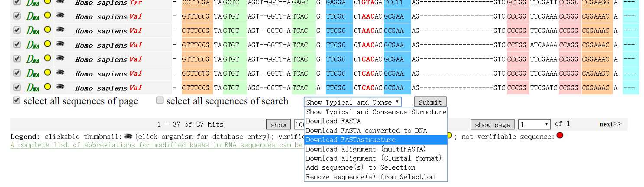The height and width of the screenshot is (187, 644).
Task: Click the red 'not verifiable sequence' legend circle
Action: click(x=560, y=135)
